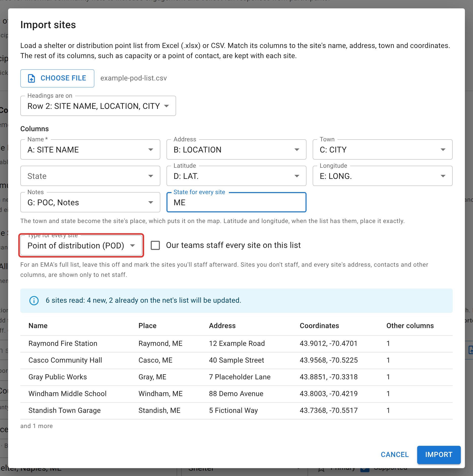
Task: Click the 12 Example Road address cell
Action: point(237,343)
